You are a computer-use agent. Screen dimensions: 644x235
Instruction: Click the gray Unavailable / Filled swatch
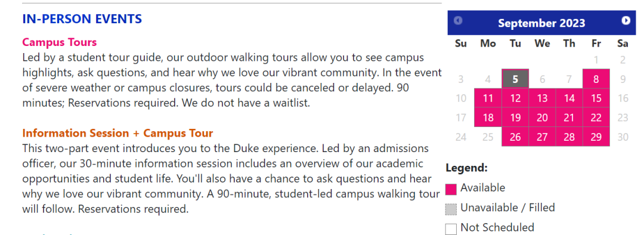pyautogui.click(x=451, y=209)
